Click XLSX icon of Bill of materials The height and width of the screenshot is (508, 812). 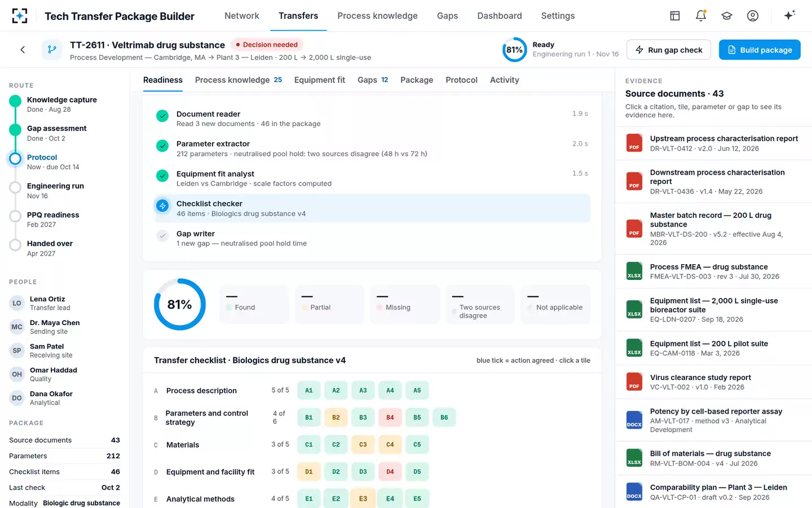point(634,458)
